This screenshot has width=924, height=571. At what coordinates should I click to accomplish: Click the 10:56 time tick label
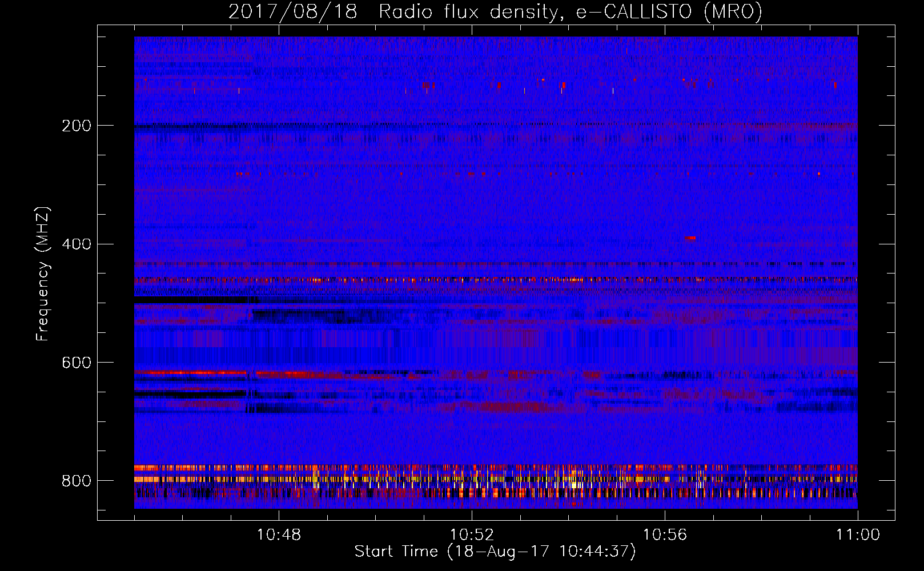[665, 535]
